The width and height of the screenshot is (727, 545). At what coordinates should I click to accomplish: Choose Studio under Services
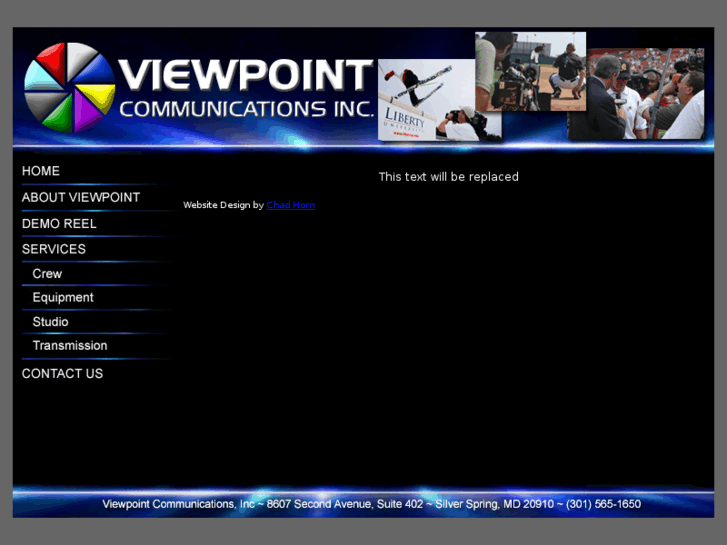pyautogui.click(x=51, y=321)
